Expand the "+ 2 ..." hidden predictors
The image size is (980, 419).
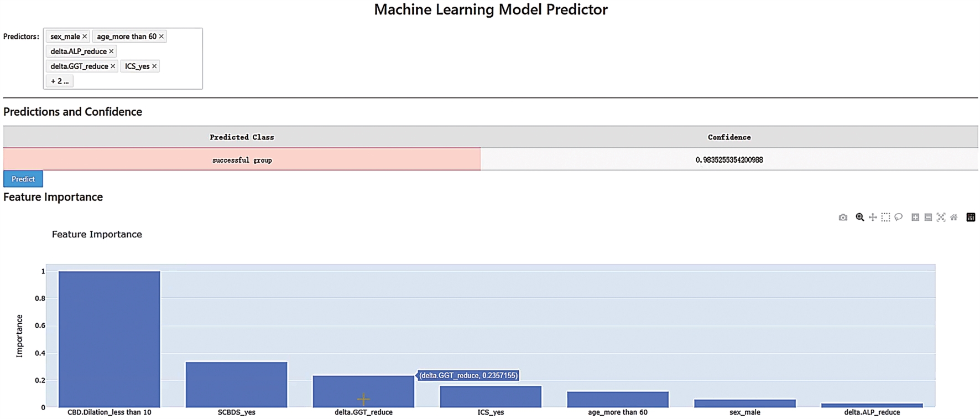pos(60,81)
